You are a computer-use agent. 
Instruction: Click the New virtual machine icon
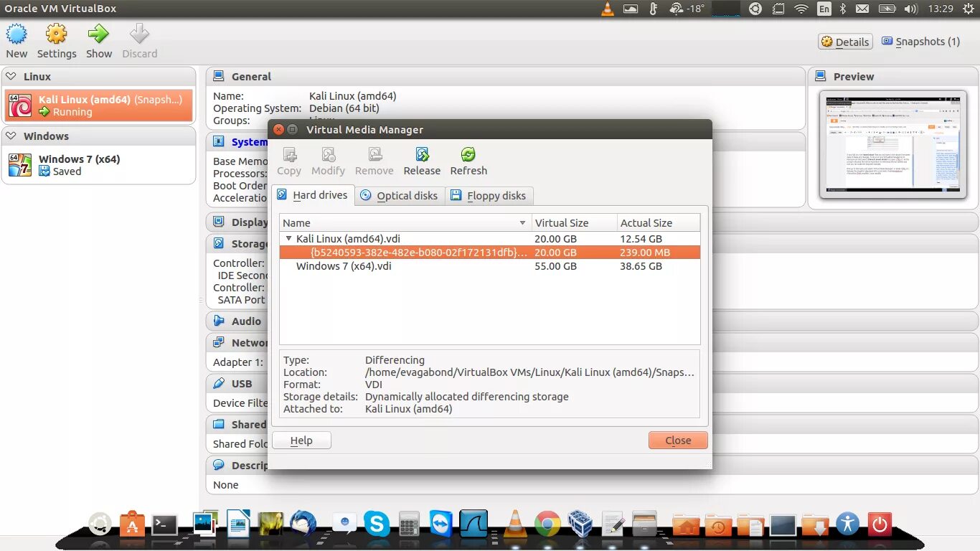(x=17, y=41)
